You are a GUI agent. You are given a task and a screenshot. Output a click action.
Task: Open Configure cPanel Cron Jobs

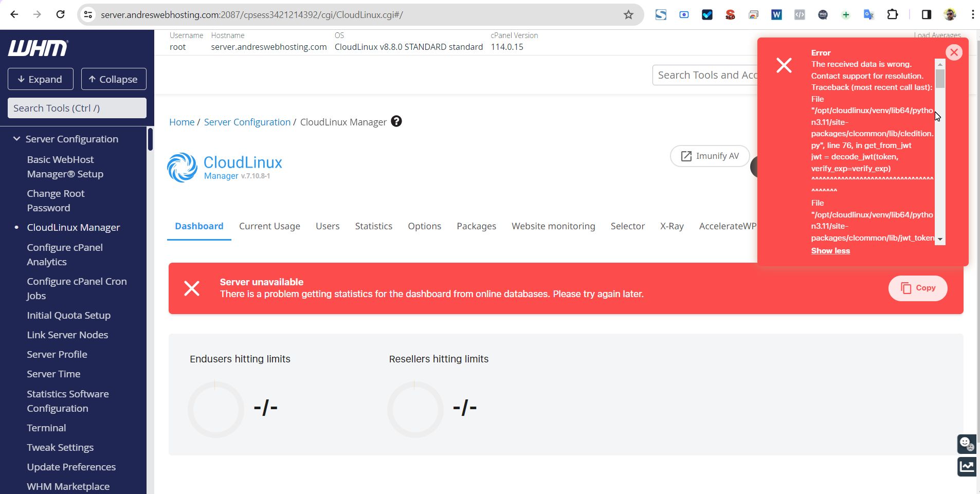(x=77, y=288)
